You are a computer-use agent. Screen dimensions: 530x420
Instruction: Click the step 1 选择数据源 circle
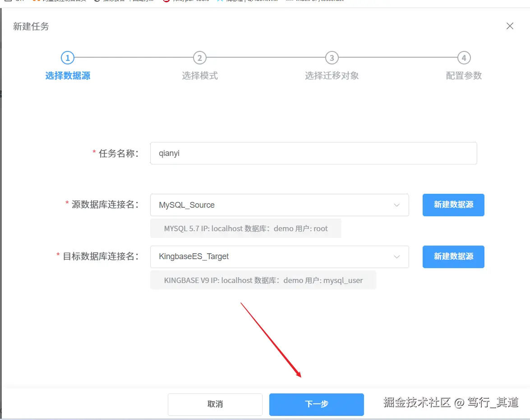tap(67, 58)
